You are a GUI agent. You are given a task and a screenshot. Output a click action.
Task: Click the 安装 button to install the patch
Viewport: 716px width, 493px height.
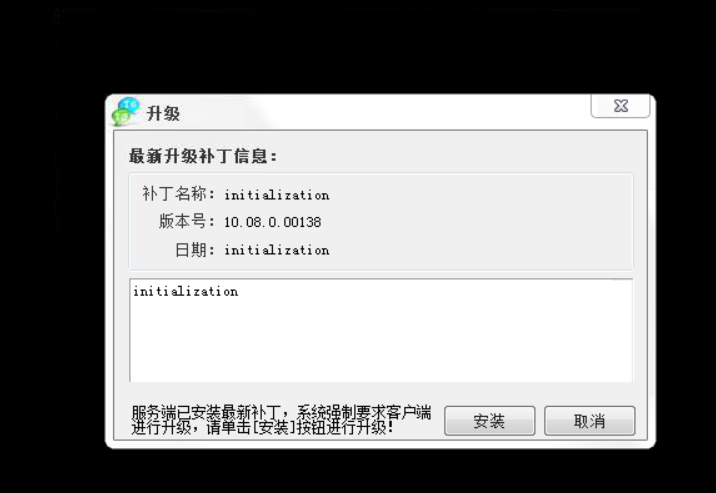coord(490,420)
